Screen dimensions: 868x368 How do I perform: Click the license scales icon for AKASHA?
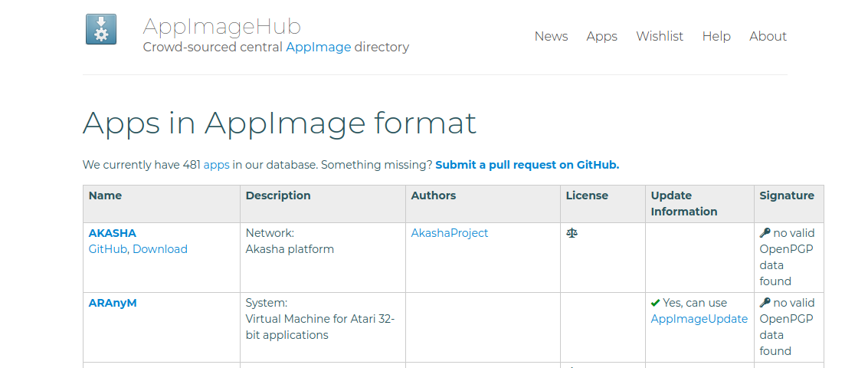click(572, 233)
